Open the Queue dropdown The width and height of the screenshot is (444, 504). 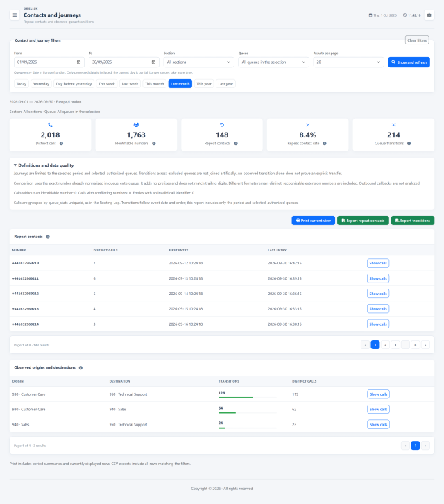point(273,62)
